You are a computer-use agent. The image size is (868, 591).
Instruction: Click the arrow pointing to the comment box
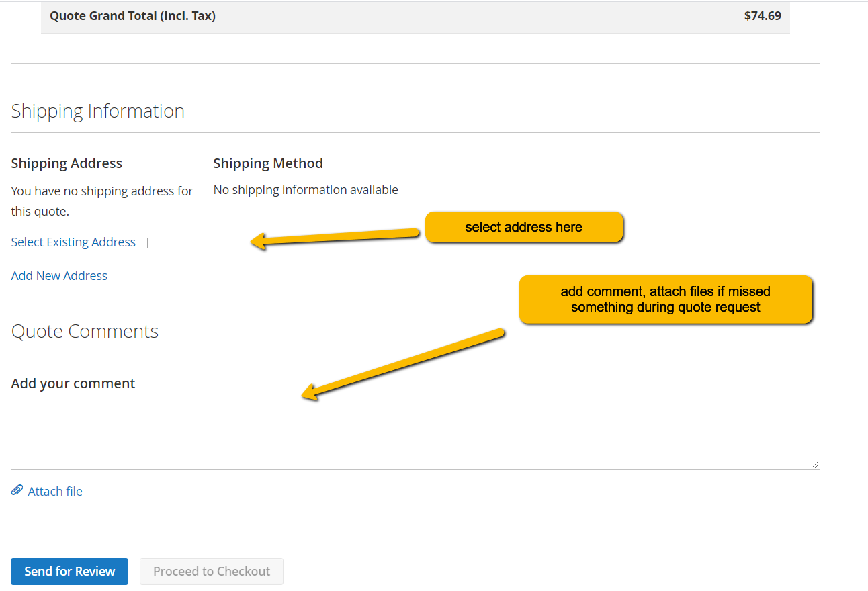pyautogui.click(x=403, y=363)
